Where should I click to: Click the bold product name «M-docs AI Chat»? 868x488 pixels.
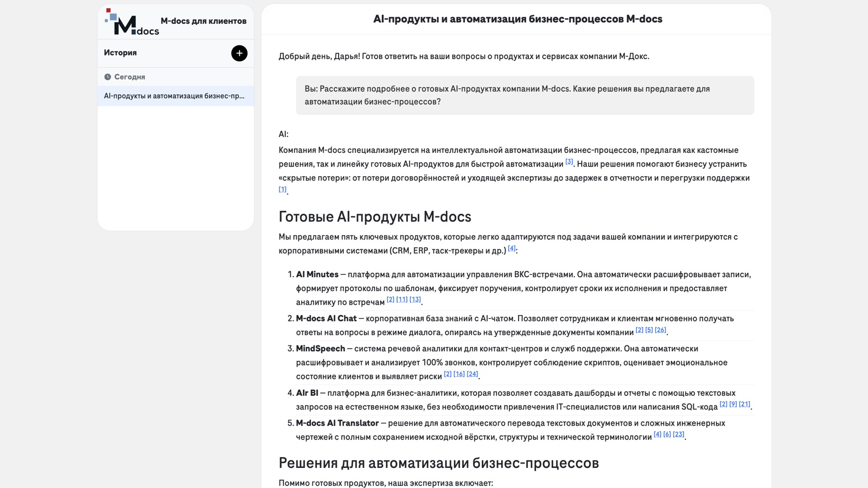pyautogui.click(x=327, y=318)
